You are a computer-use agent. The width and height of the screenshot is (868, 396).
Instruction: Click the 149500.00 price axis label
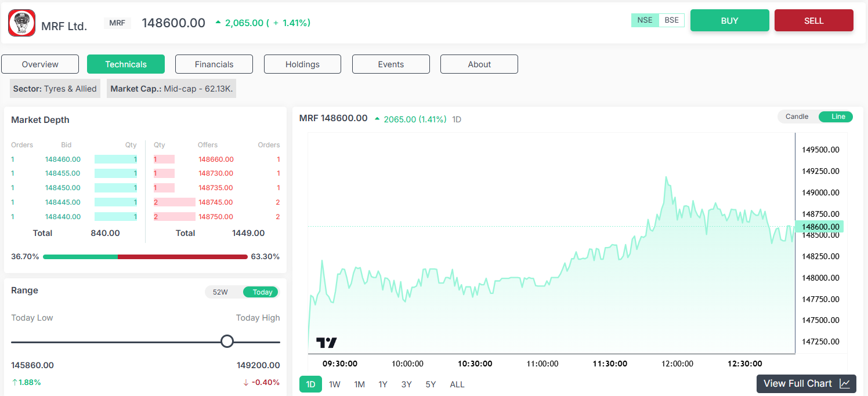tap(820, 150)
